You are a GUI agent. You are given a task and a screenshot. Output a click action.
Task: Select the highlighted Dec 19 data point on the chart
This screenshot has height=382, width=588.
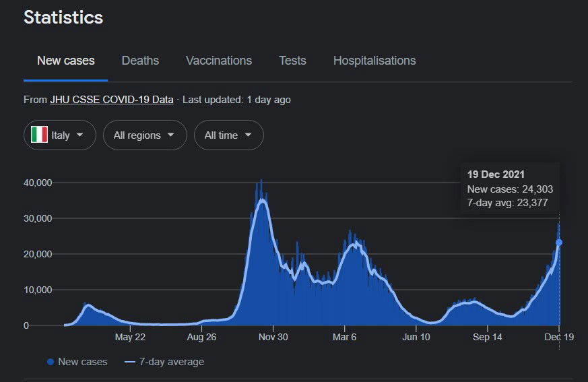[559, 243]
